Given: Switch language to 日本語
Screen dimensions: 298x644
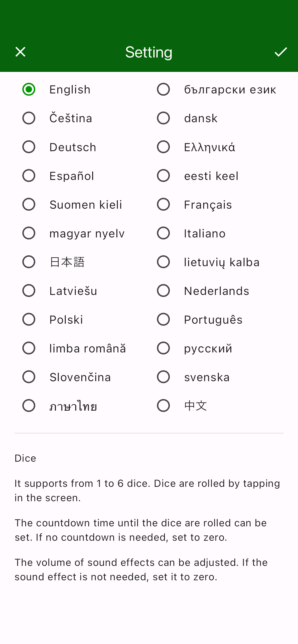Looking at the screenshot, I should 29,262.
